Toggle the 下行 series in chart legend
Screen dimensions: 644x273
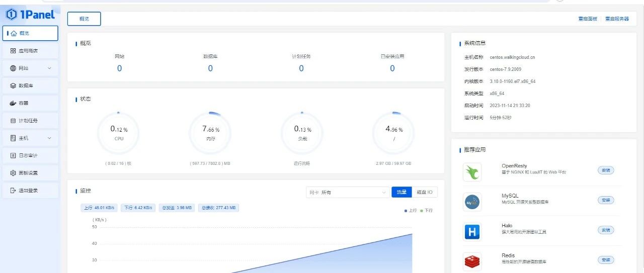[x=426, y=211]
